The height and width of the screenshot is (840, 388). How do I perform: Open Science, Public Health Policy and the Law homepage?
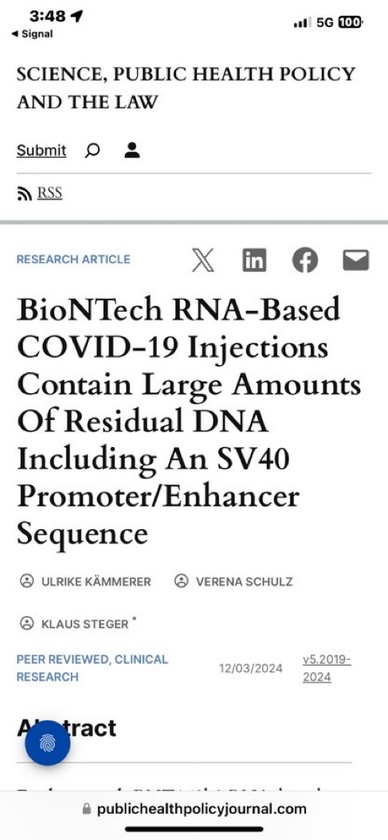(186, 88)
